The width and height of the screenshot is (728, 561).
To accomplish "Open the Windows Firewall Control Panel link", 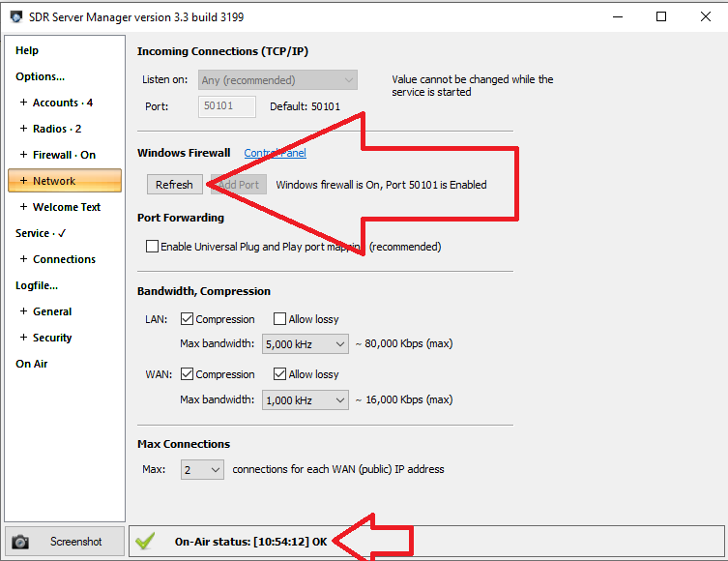I will [275, 153].
